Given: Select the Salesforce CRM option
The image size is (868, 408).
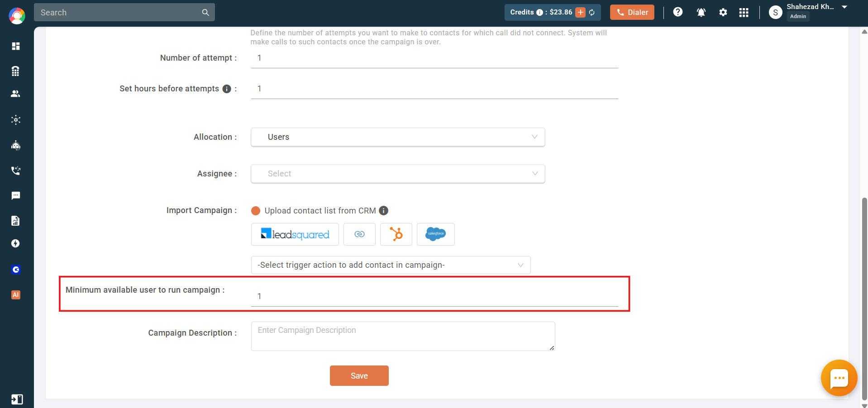Looking at the screenshot, I should point(436,234).
